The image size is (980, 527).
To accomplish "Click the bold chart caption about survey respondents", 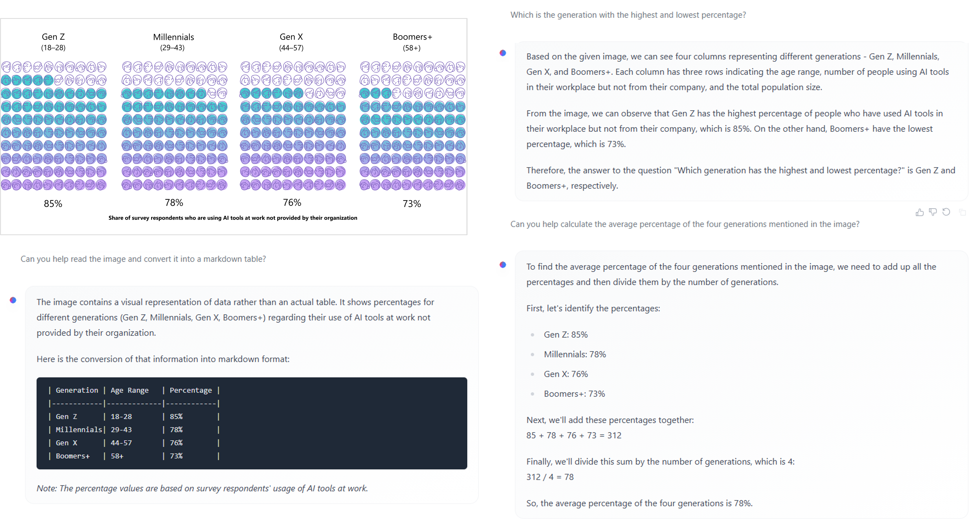I will (233, 218).
